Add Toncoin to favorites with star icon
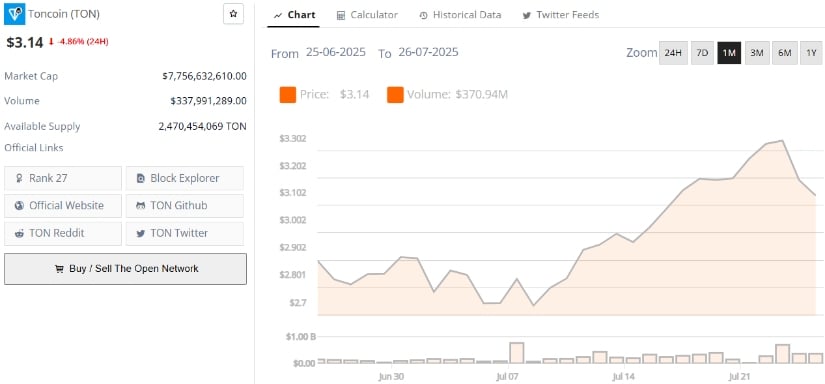 pyautogui.click(x=234, y=14)
